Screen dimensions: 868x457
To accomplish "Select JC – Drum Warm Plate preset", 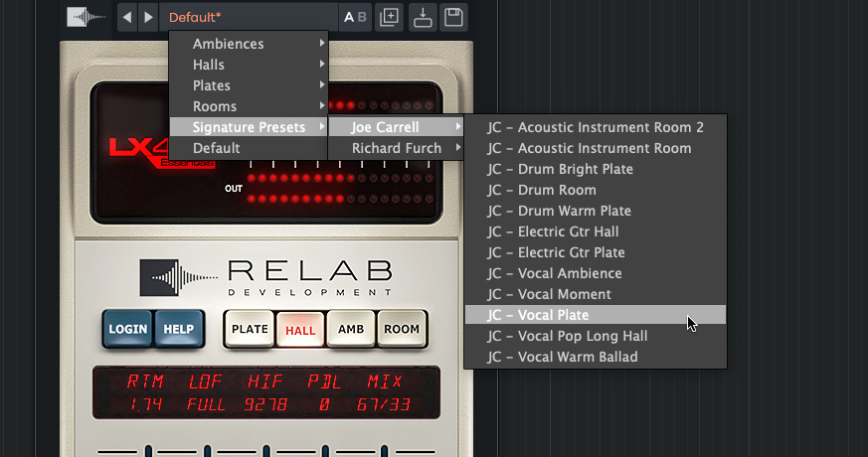I will coord(596,211).
